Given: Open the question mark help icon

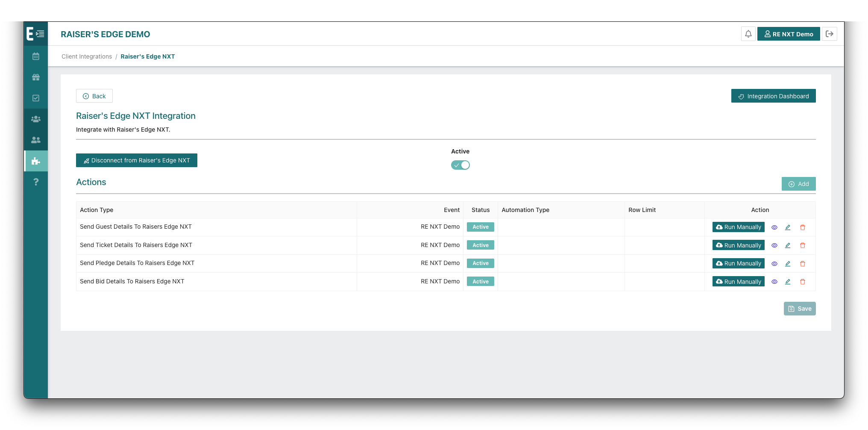Looking at the screenshot, I should (x=36, y=182).
